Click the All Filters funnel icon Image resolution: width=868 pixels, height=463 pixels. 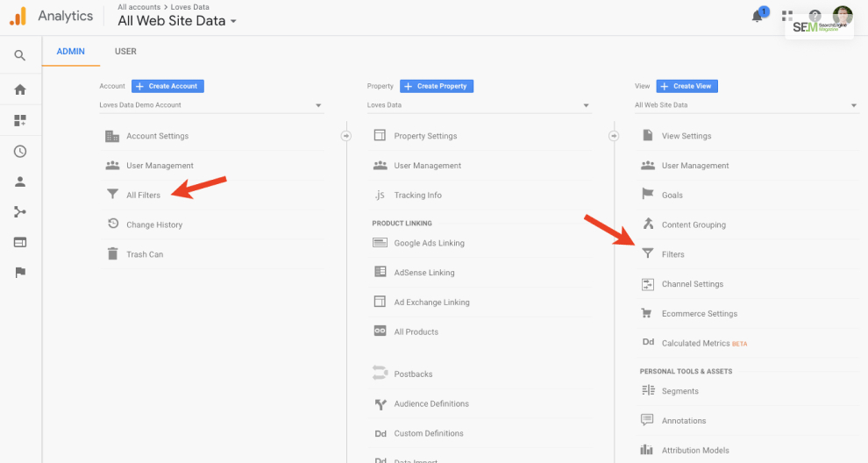click(x=112, y=195)
